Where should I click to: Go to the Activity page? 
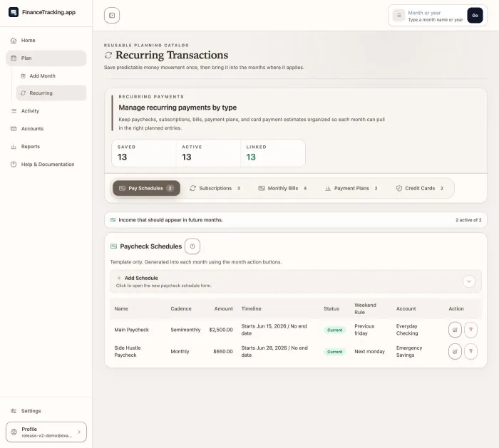click(46, 111)
